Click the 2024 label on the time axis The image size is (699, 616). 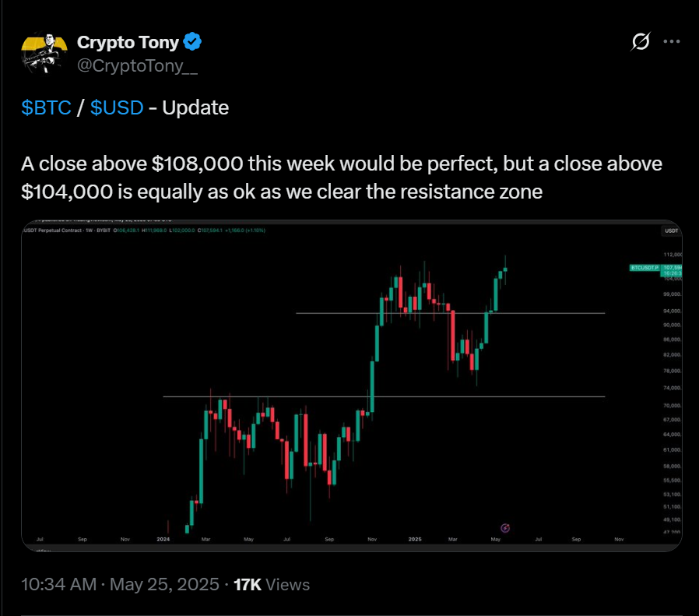163,539
